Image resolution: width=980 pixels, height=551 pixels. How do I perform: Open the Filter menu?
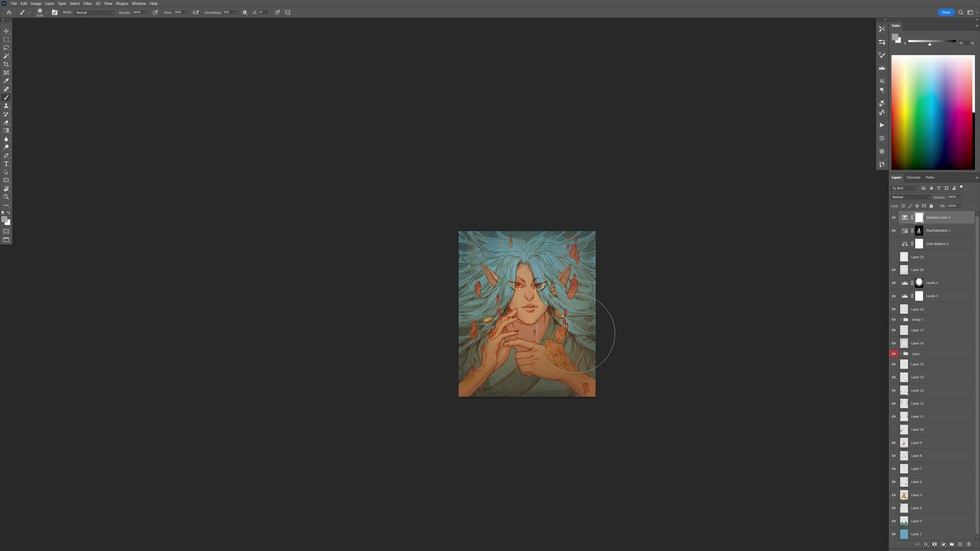click(87, 3)
